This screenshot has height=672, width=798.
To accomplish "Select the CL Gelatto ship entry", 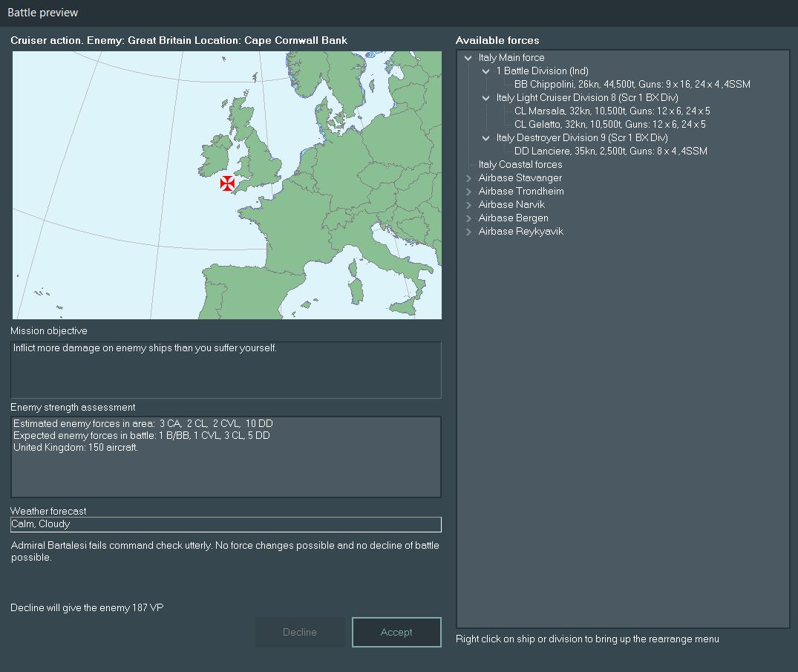I will [610, 124].
